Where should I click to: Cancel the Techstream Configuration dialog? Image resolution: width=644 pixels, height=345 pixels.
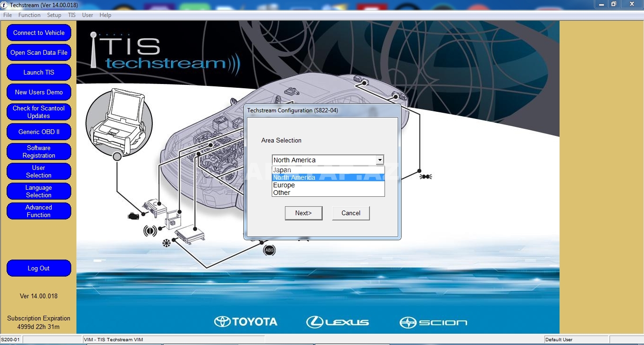(x=351, y=213)
